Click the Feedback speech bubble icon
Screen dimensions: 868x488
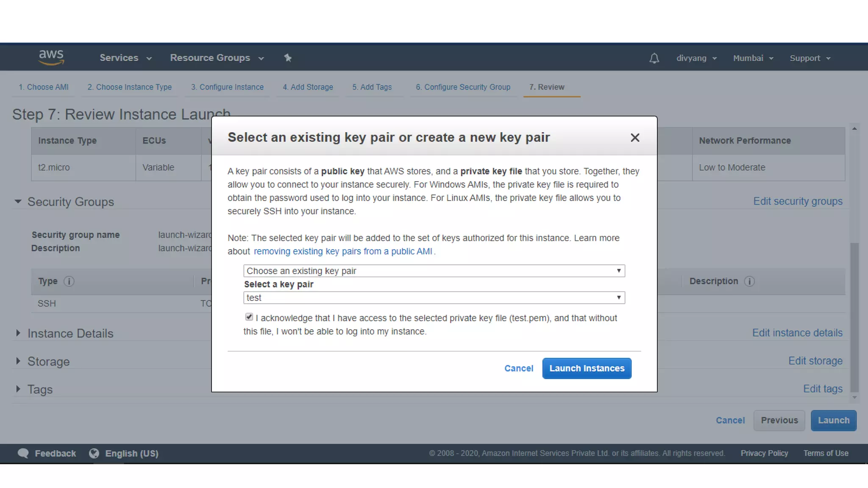[23, 453]
